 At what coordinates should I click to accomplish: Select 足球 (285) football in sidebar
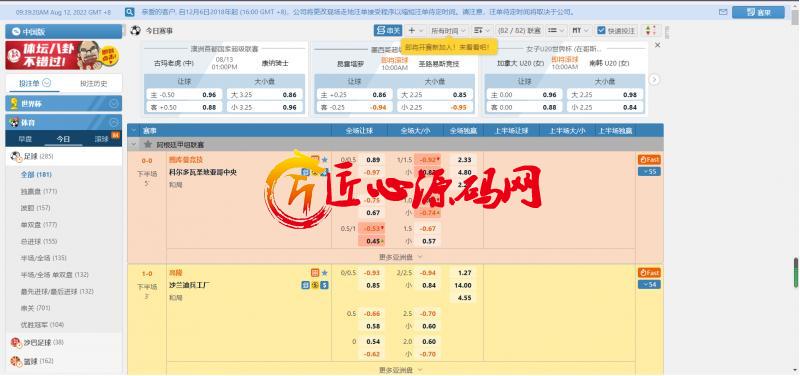coord(64,156)
